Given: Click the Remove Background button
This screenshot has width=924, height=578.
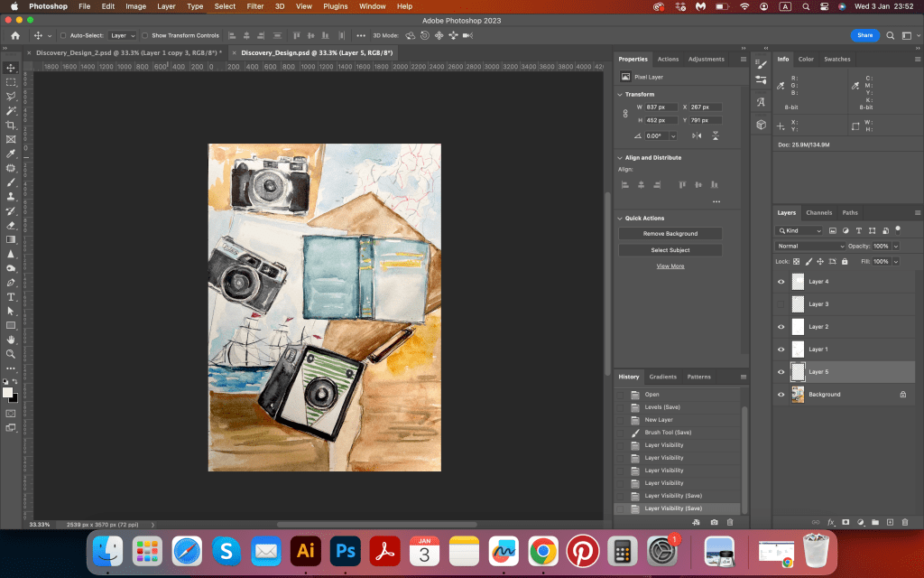Looking at the screenshot, I should pos(670,234).
